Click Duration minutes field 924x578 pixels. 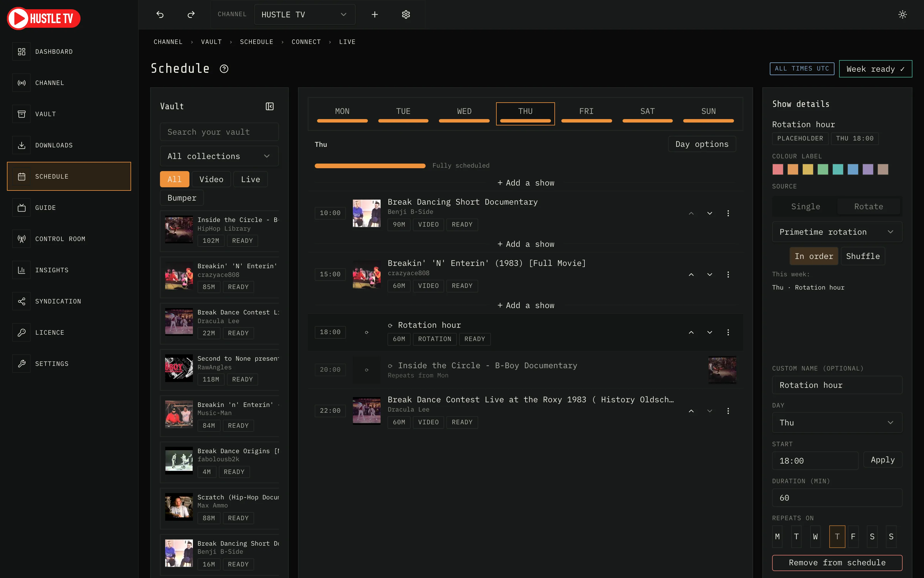click(x=837, y=498)
